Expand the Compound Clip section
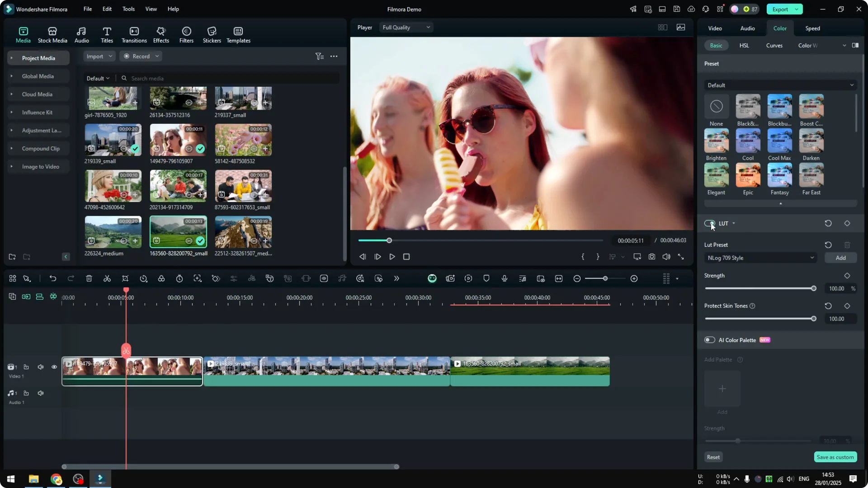The image size is (868, 488). click(41, 148)
